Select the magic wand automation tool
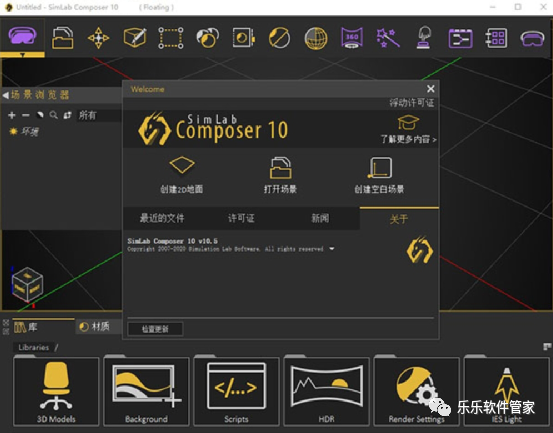The width and height of the screenshot is (553, 433). tap(388, 38)
